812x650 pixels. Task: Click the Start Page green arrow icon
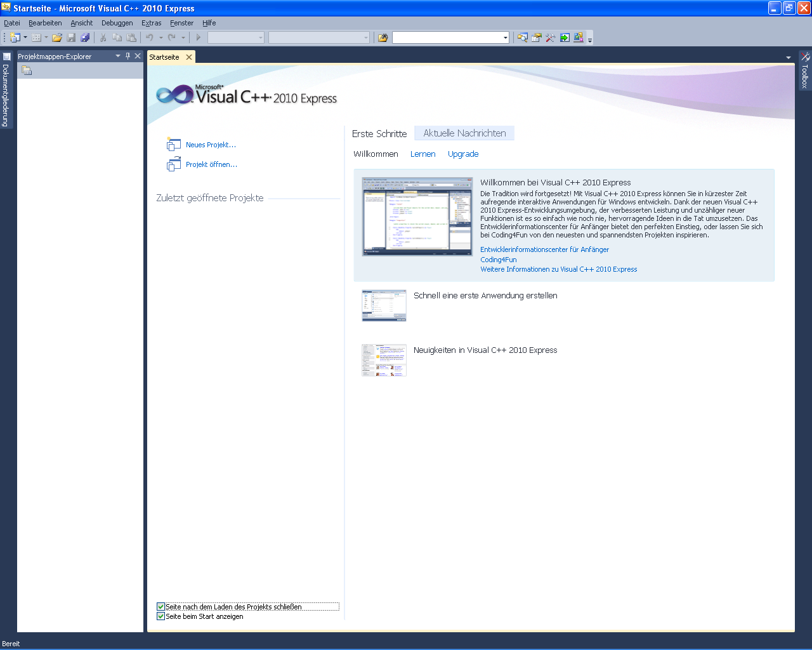564,38
